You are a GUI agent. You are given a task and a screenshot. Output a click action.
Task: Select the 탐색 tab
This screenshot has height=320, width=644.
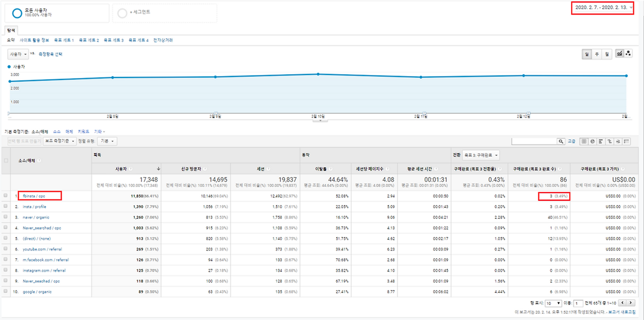point(10,30)
